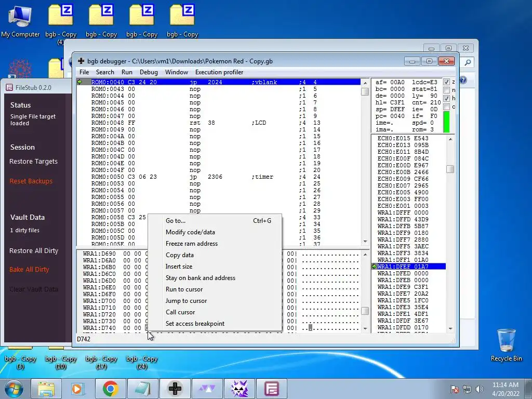
Task: Click Restore Targets in FileStub
Action: click(33, 162)
